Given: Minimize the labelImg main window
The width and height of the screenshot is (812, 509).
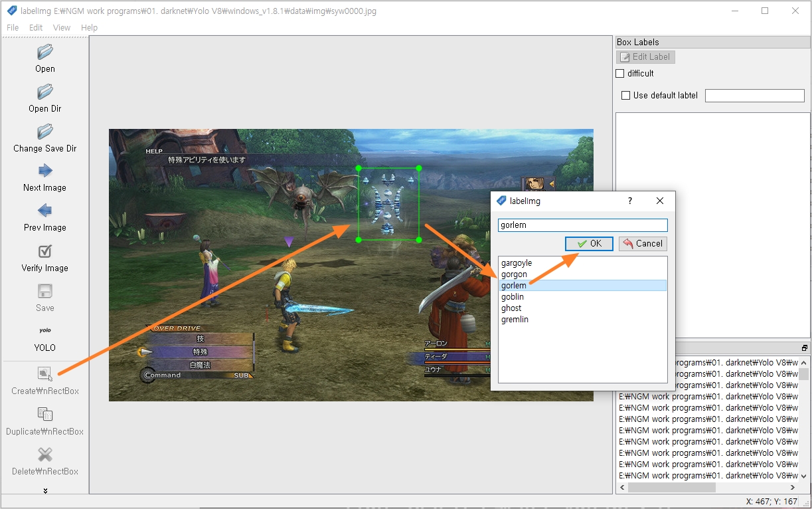Looking at the screenshot, I should (734, 11).
